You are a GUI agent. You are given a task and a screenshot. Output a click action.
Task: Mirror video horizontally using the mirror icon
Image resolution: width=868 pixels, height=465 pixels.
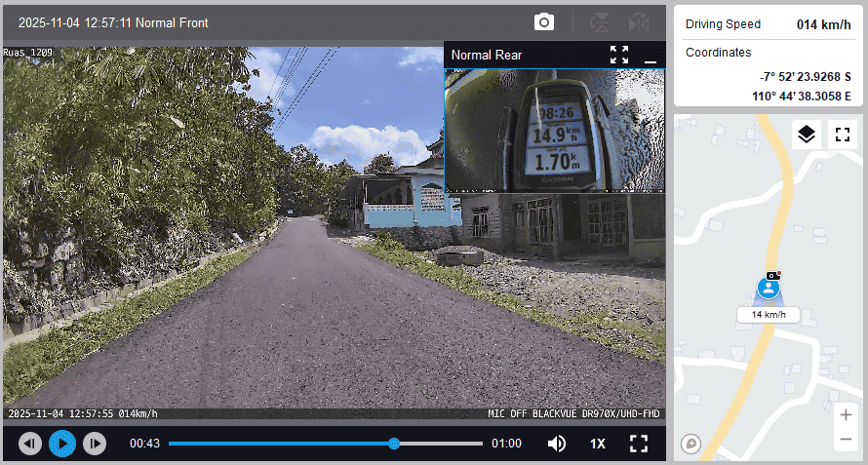tap(639, 22)
